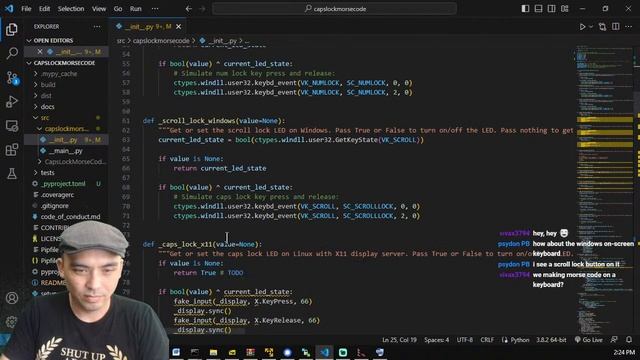Viewport: 640px width, 360px height.
Task: Toggle the secondary side bar layout icon
Action: (x=551, y=9)
